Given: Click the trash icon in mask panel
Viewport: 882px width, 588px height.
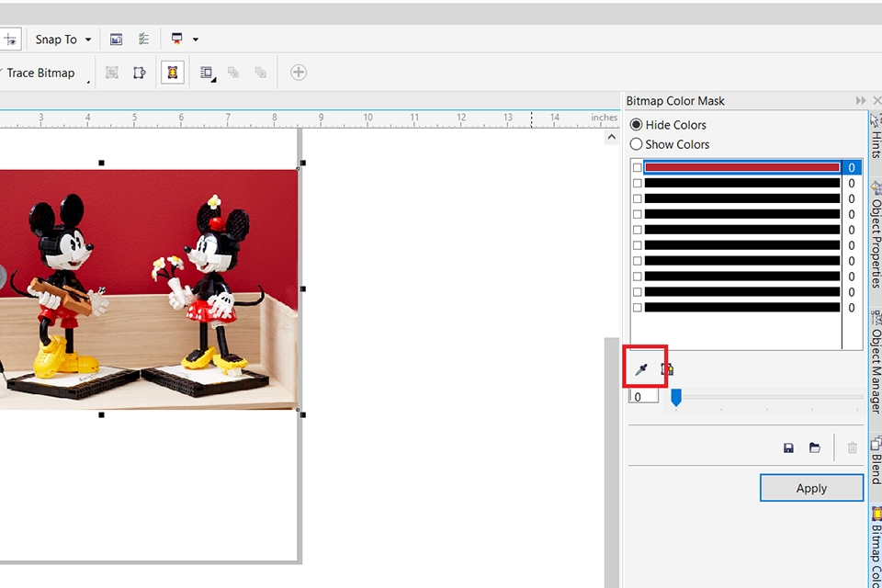Looking at the screenshot, I should (852, 447).
